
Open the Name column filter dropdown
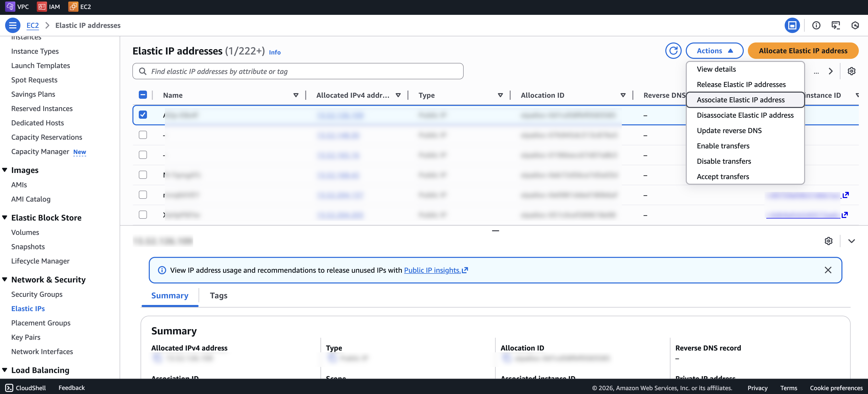296,95
